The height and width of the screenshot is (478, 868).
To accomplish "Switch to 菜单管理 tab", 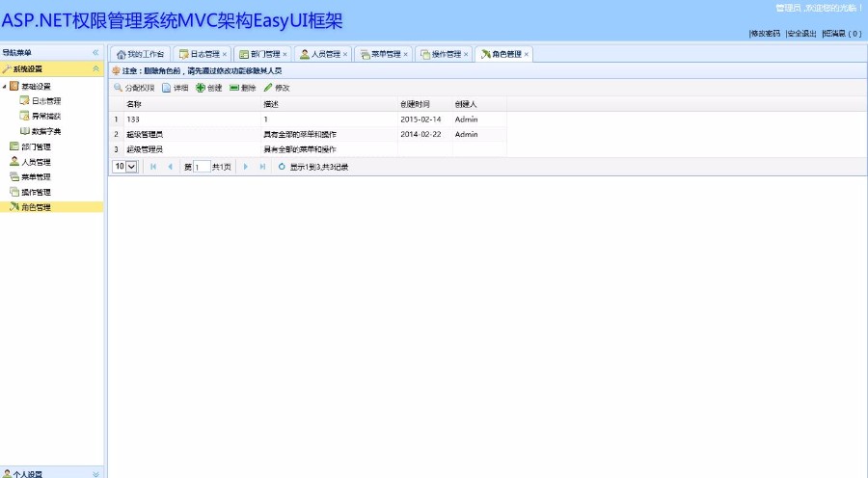I will coord(381,54).
